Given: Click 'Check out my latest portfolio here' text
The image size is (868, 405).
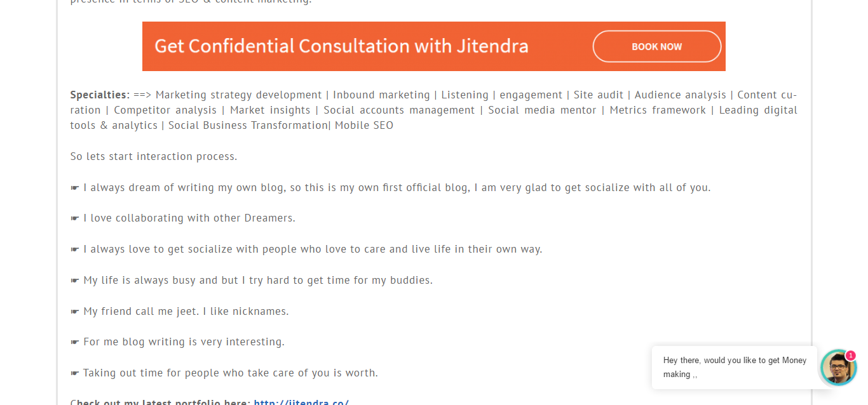Looking at the screenshot, I should point(160,402).
